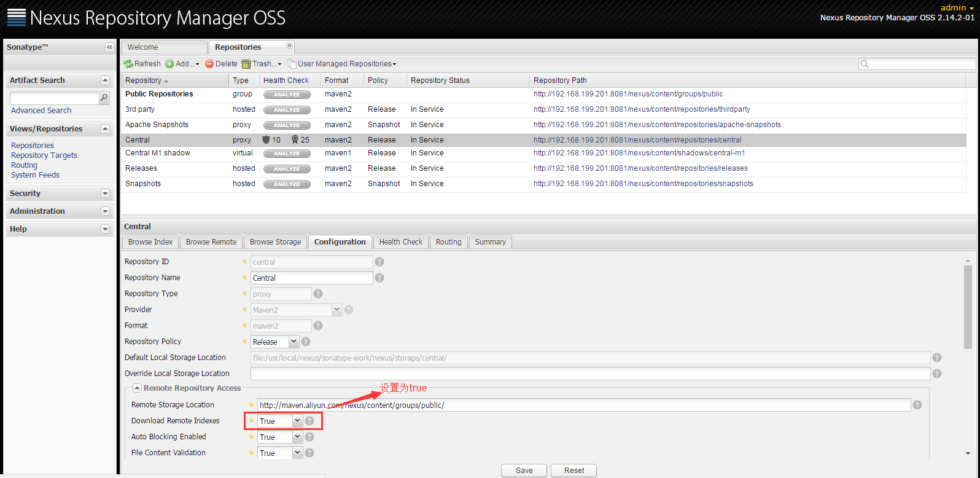Switch to Browse Storage tab
Viewport: 980px width, 478px height.
275,242
